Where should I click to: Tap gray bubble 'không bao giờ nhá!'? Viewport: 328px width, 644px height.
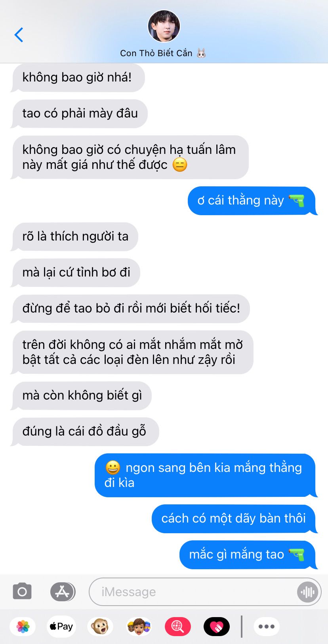point(77,78)
